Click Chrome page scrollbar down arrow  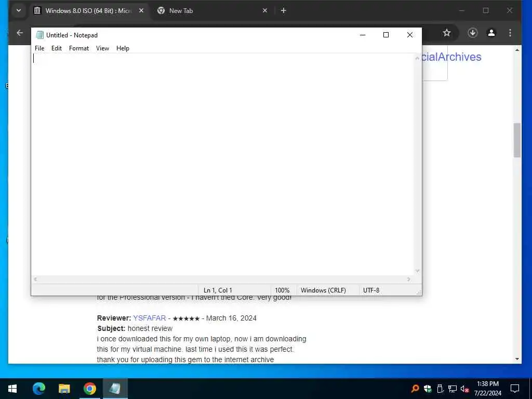point(517,359)
